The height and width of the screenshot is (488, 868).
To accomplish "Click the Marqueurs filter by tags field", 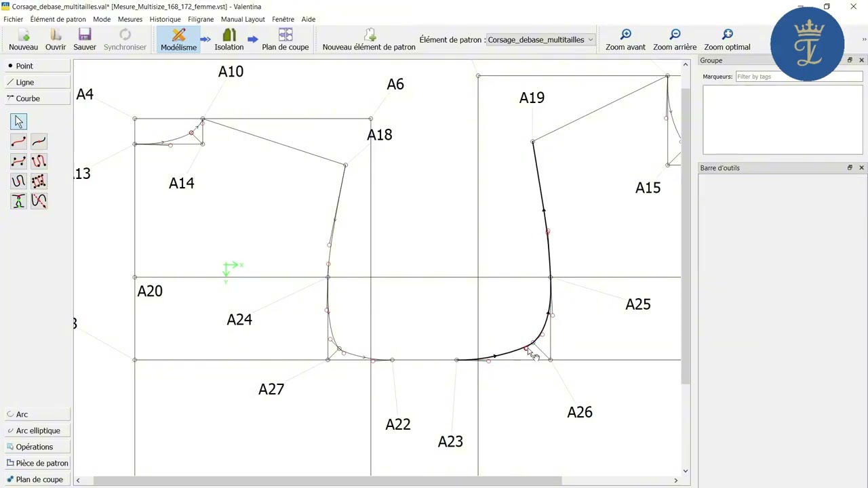I will point(799,77).
